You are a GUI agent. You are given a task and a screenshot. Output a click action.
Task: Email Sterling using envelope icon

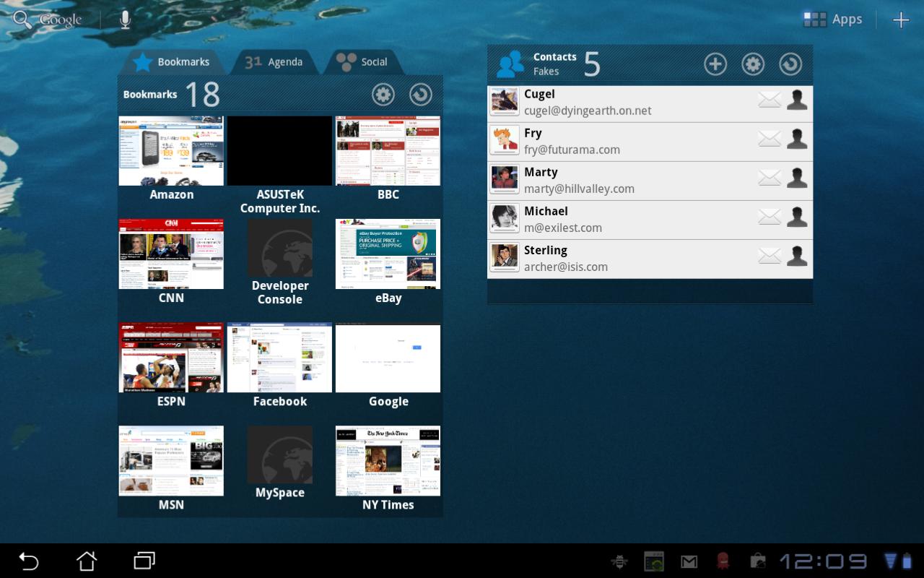click(x=770, y=256)
